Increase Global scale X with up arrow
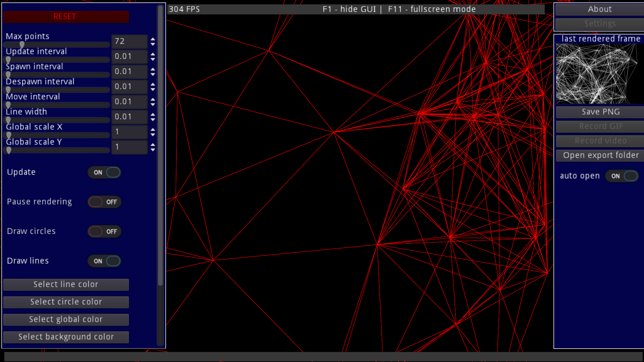Image resolution: width=644 pixels, height=362 pixels. tap(153, 129)
